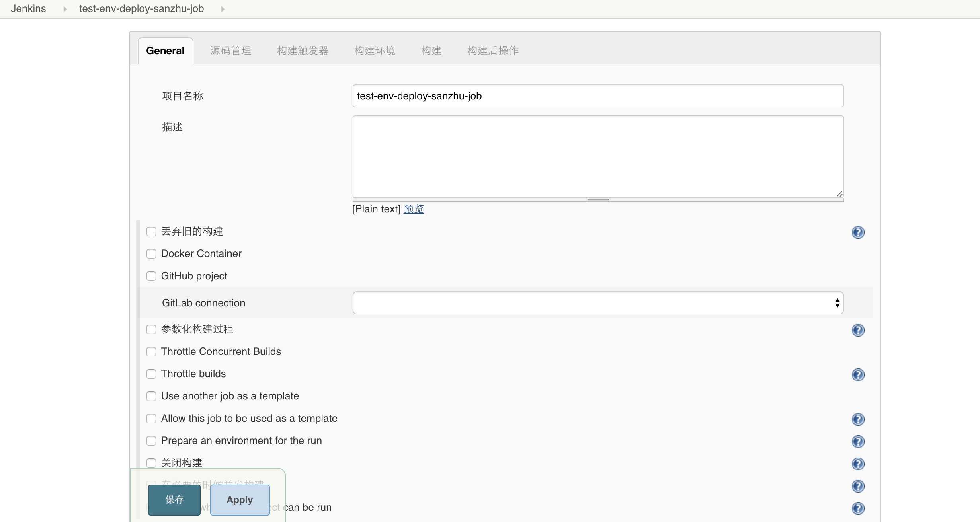Viewport: 980px width, 522px height.
Task: Click the project name input field
Action: (x=597, y=96)
